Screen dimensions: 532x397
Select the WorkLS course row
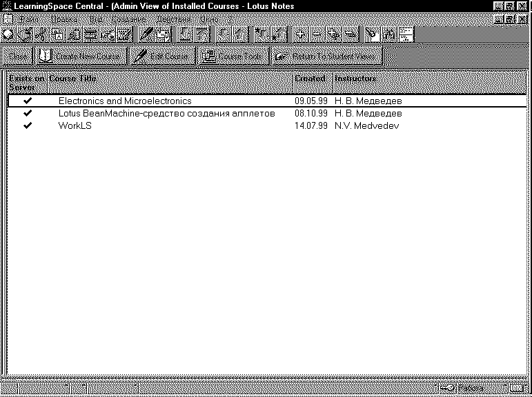[x=266, y=125]
